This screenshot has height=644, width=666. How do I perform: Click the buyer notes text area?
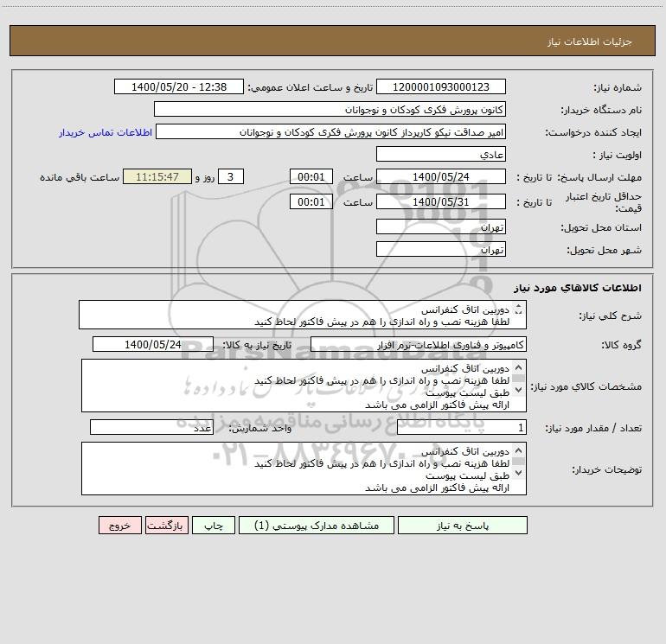304,469
